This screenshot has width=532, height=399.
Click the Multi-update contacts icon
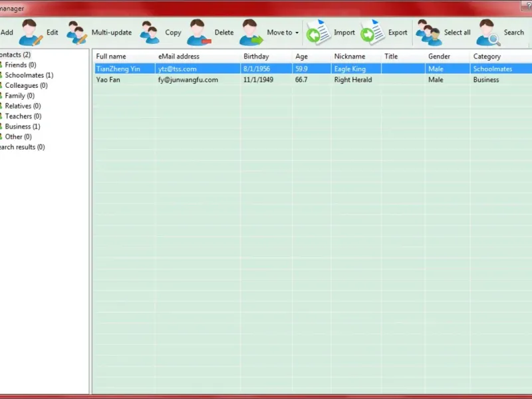point(77,33)
